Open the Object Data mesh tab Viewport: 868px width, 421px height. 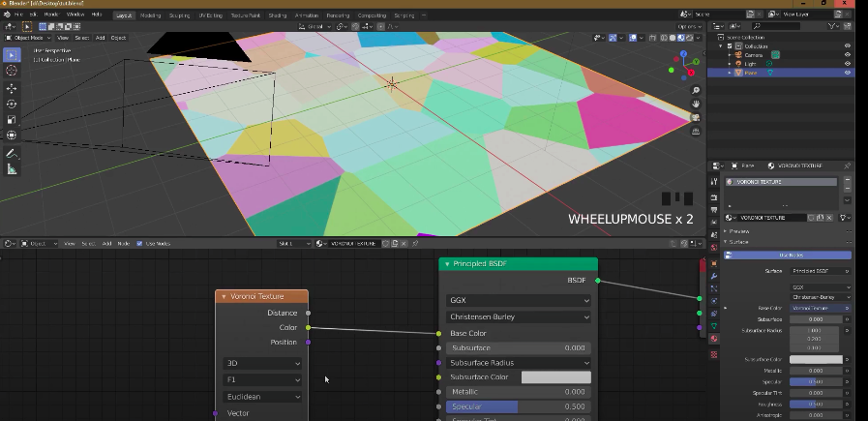click(x=714, y=326)
